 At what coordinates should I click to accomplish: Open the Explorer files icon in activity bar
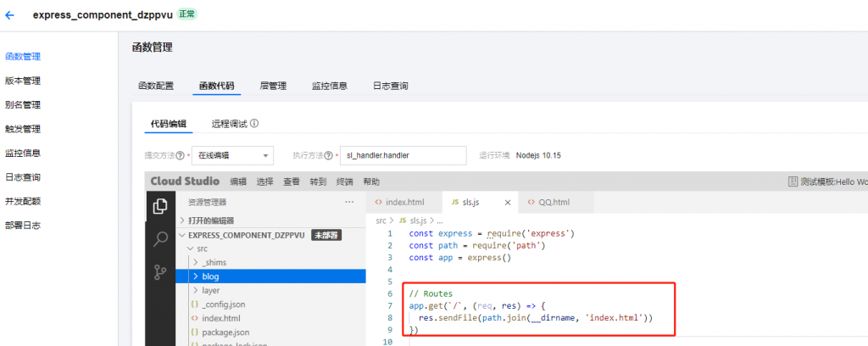click(x=159, y=206)
